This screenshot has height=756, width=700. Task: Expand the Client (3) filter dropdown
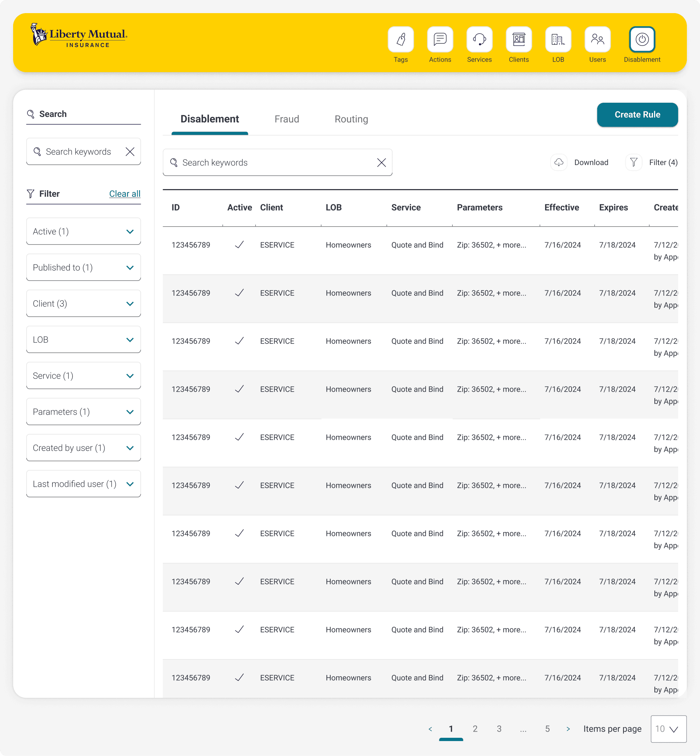click(83, 303)
